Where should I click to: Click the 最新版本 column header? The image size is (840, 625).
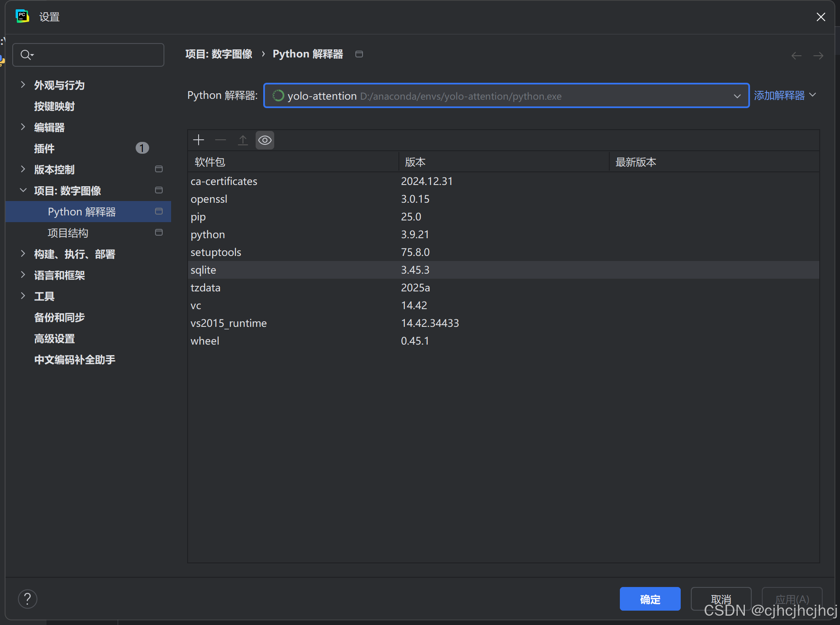714,162
